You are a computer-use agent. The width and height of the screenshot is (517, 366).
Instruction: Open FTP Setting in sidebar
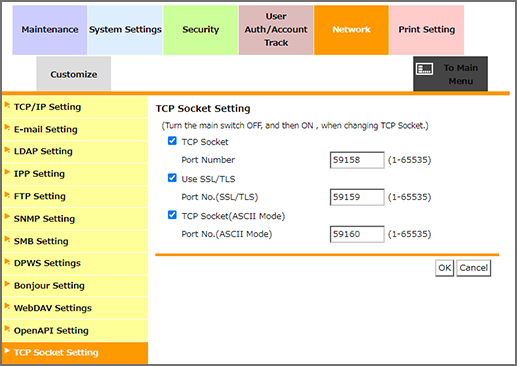tap(75, 196)
